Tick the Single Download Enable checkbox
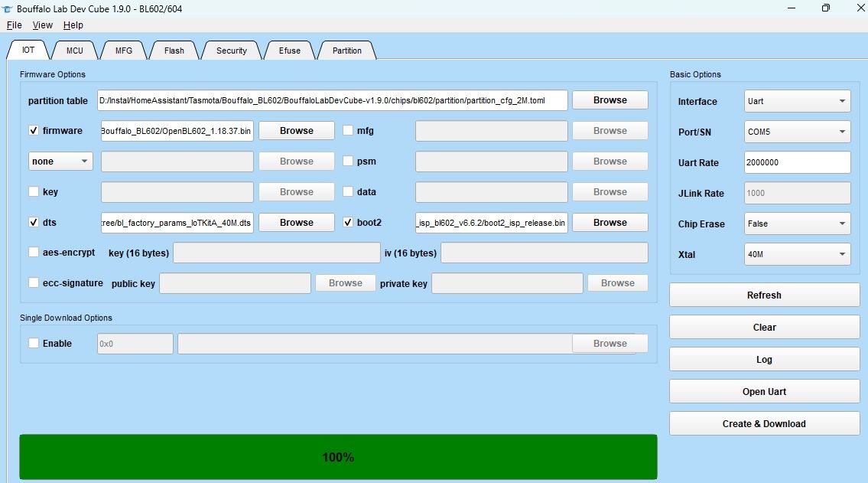This screenshot has height=483, width=868. point(34,344)
